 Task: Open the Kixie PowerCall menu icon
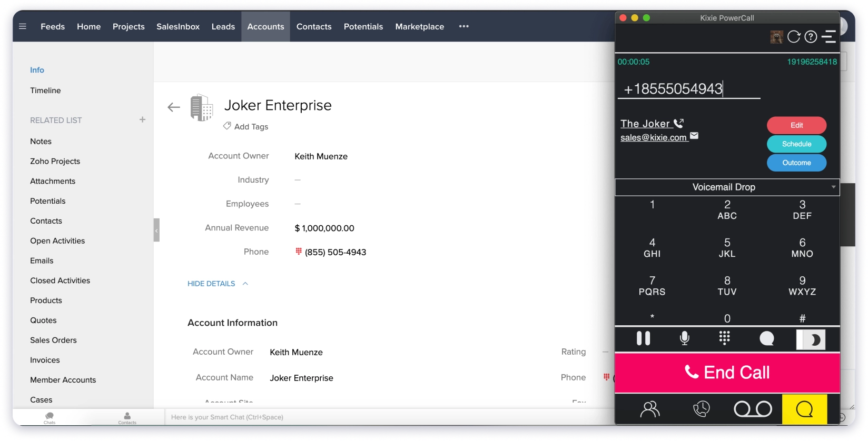tap(829, 37)
